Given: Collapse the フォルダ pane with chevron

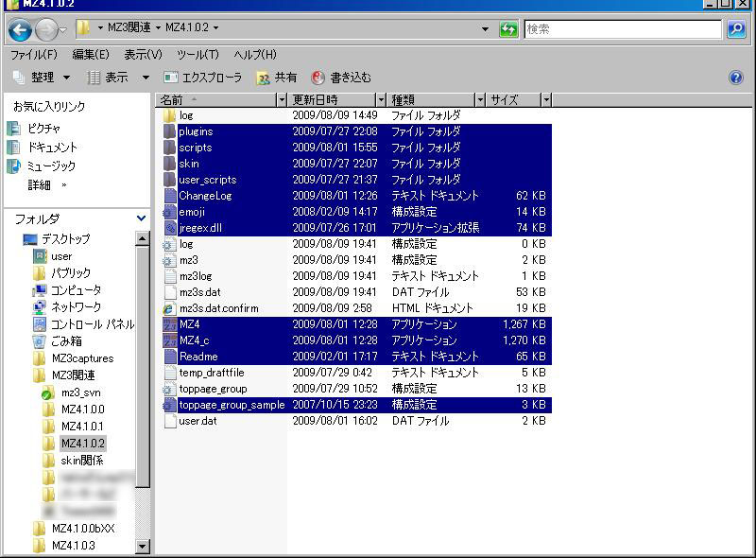Looking at the screenshot, I should pos(141,218).
